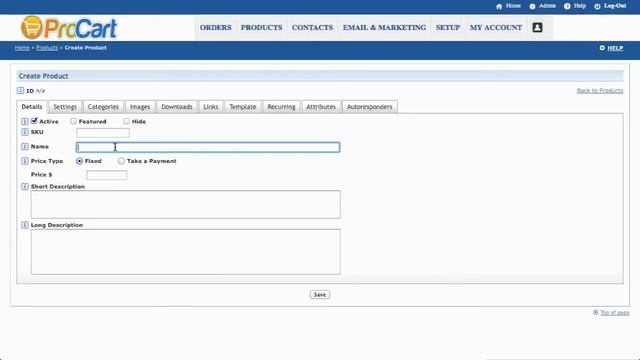Click the info icon next to ID
Image resolution: width=640 pixels, height=360 pixels.
click(x=20, y=91)
